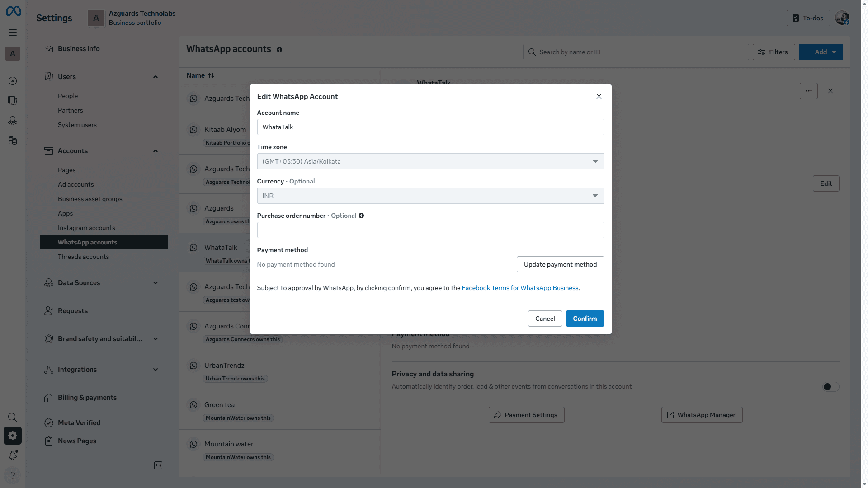
Task: Expand the Data Sources section
Action: click(x=156, y=283)
